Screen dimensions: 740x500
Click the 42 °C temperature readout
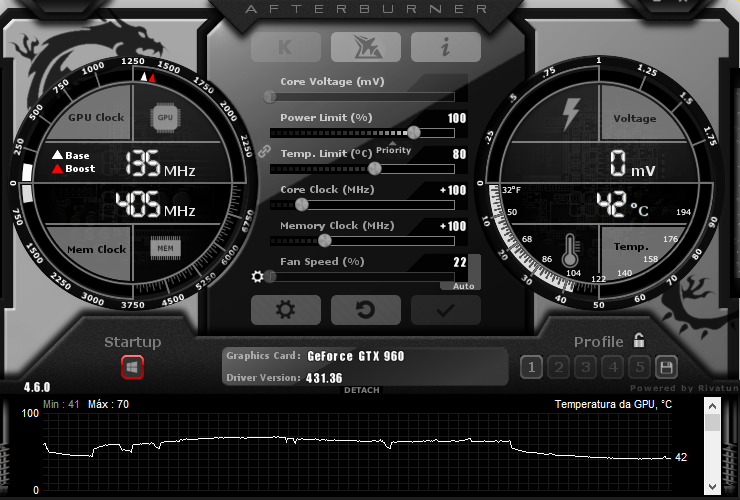point(622,204)
